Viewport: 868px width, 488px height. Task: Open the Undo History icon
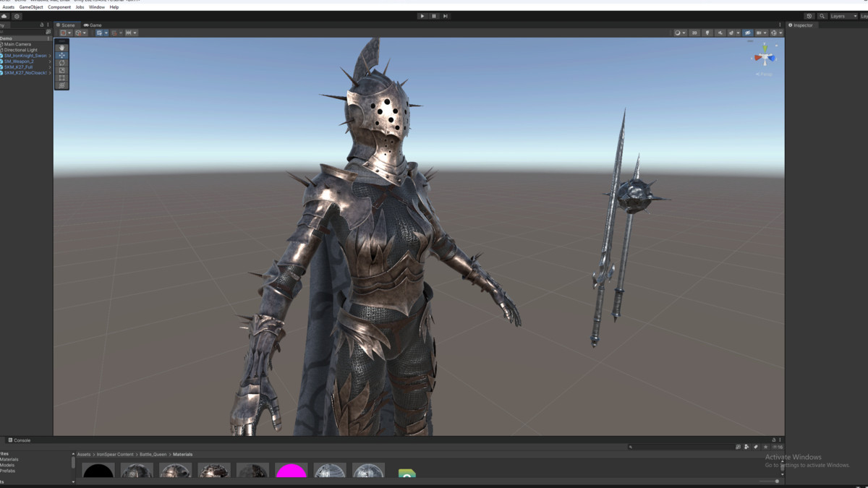(x=809, y=16)
